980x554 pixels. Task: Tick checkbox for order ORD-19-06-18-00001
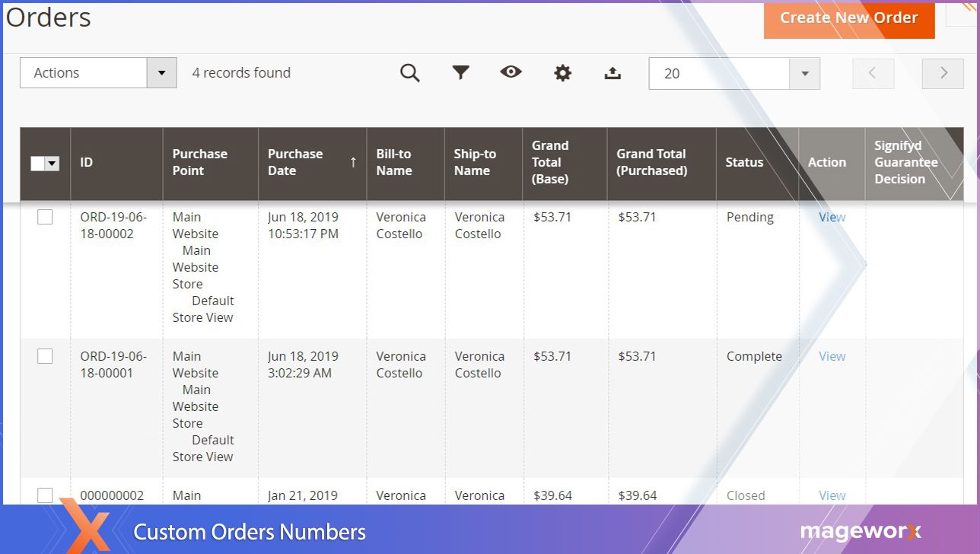[45, 357]
